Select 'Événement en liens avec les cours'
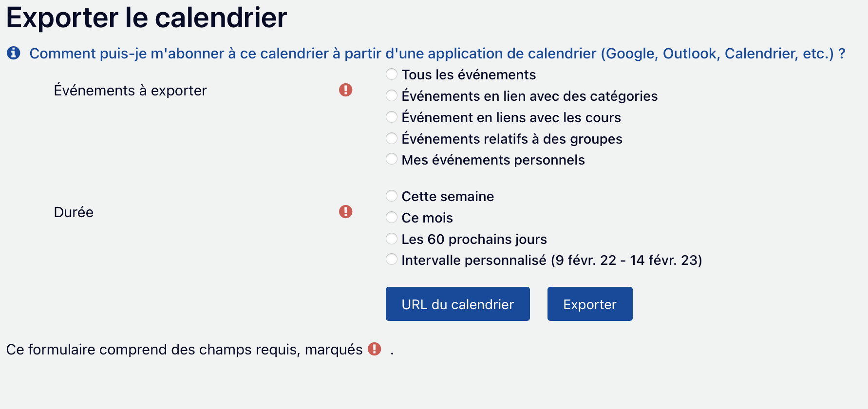The height and width of the screenshot is (409, 868). pos(392,117)
